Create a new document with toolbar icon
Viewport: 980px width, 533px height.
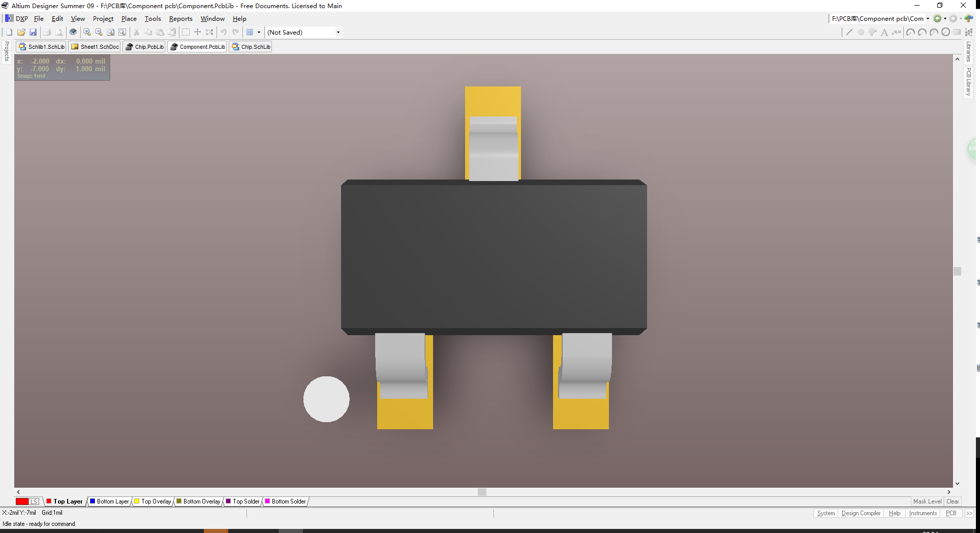point(9,32)
